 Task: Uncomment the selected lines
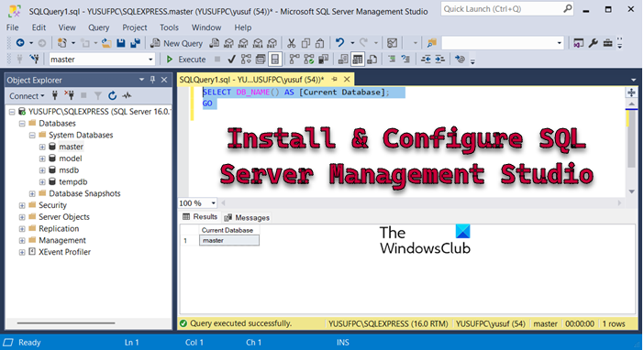(x=405, y=59)
